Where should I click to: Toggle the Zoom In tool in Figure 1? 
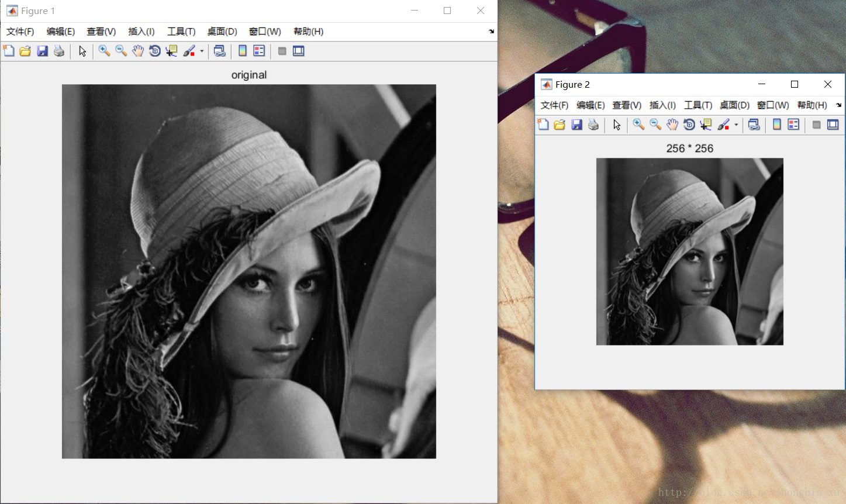tap(104, 51)
